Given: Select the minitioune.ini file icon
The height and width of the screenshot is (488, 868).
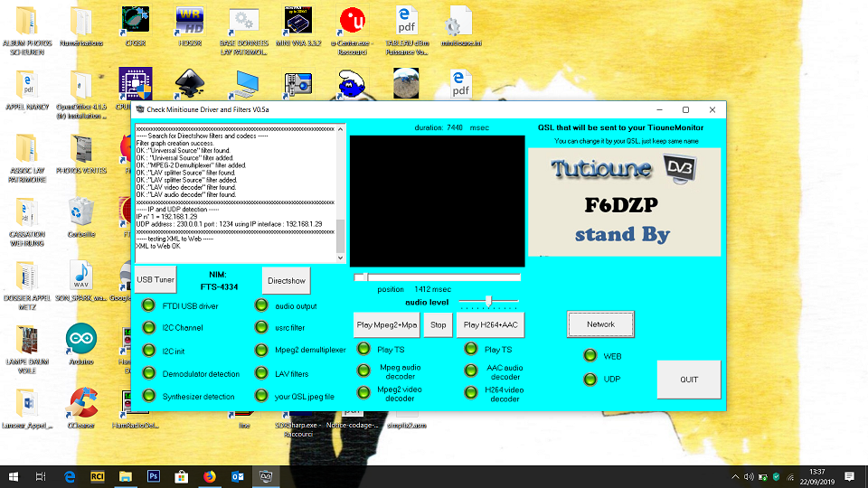Looking at the screenshot, I should (459, 22).
